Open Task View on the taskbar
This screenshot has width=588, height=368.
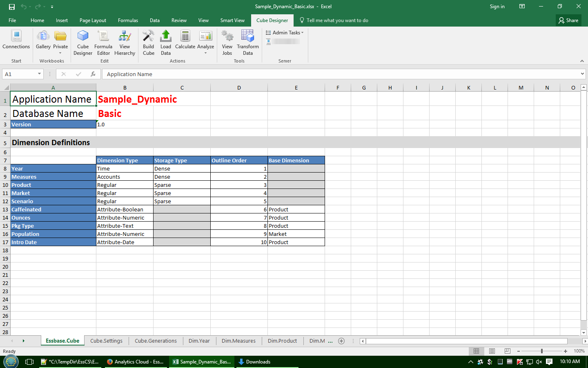pos(29,362)
